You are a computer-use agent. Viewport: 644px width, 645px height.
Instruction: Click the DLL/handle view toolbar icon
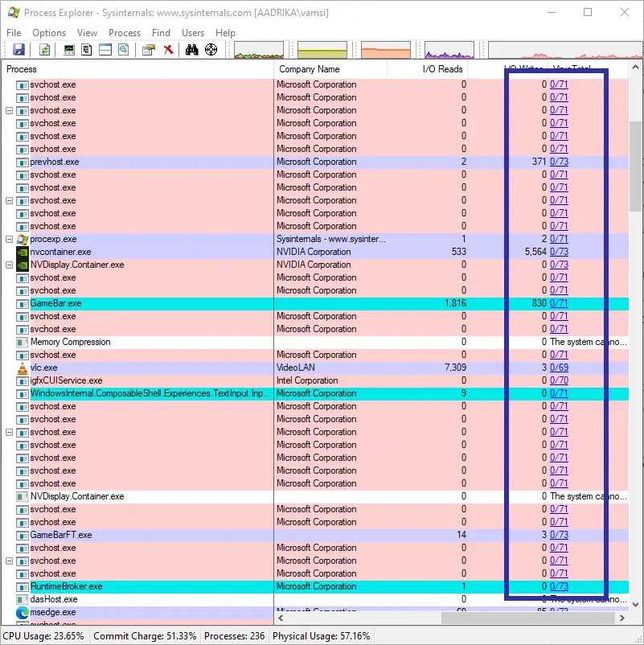(124, 50)
